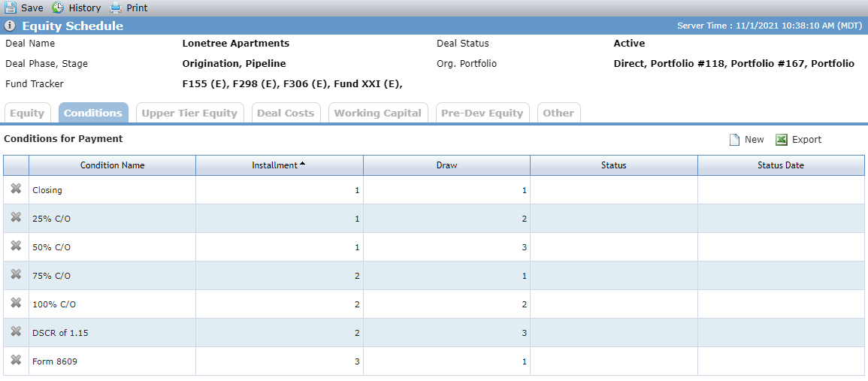Click the Save label in toolbar
This screenshot has height=381, width=868.
32,8
